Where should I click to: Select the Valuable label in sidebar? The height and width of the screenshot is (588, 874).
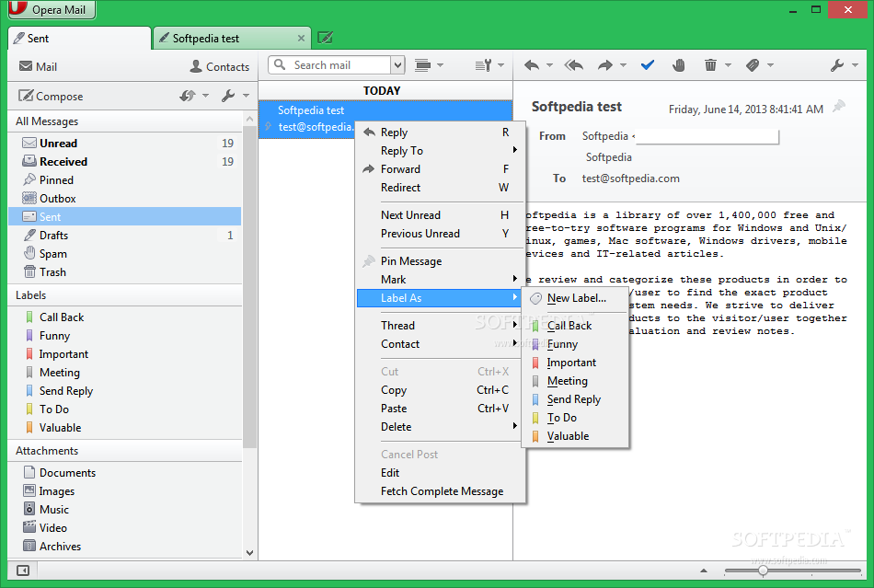(x=125, y=428)
